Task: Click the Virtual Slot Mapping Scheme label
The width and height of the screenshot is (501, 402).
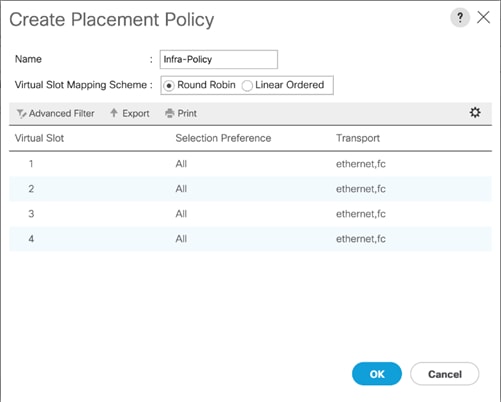Action: click(x=81, y=85)
